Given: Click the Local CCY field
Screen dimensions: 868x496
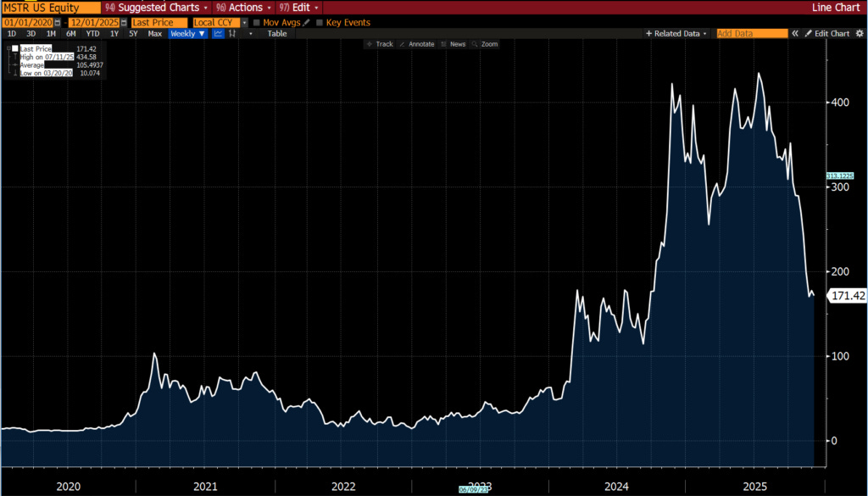Looking at the screenshot, I should click(216, 23).
